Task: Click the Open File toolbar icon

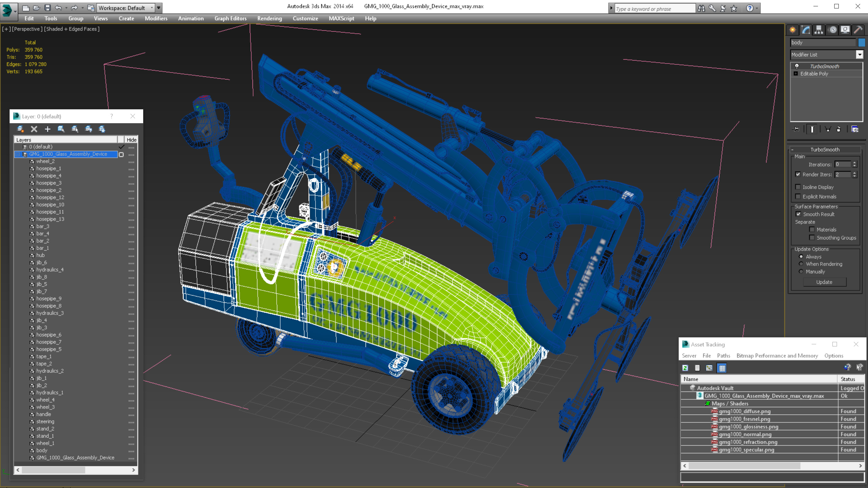Action: coord(37,8)
